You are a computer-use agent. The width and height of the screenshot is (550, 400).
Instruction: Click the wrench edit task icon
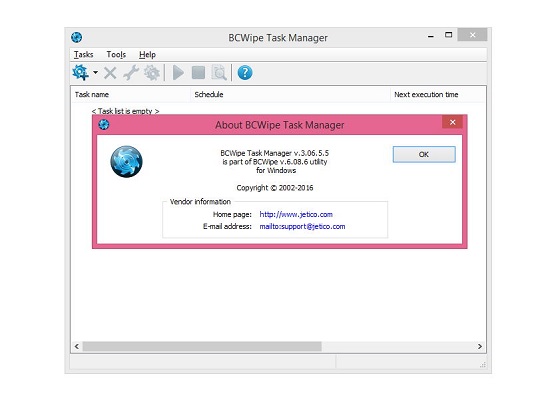point(131,73)
